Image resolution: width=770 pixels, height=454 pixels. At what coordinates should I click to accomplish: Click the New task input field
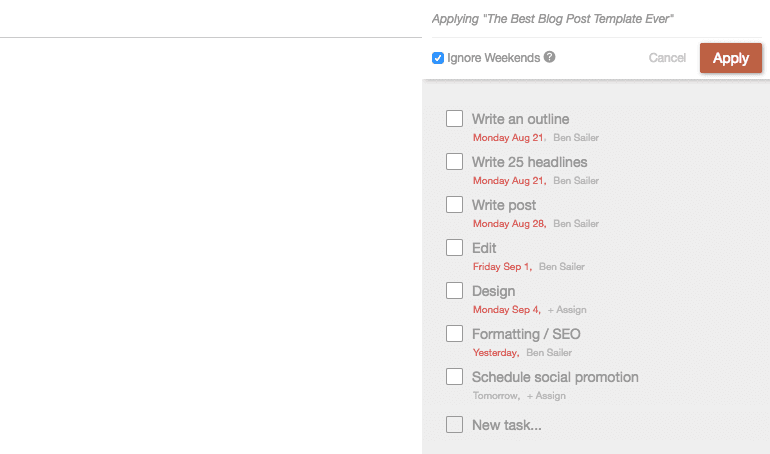point(507,425)
